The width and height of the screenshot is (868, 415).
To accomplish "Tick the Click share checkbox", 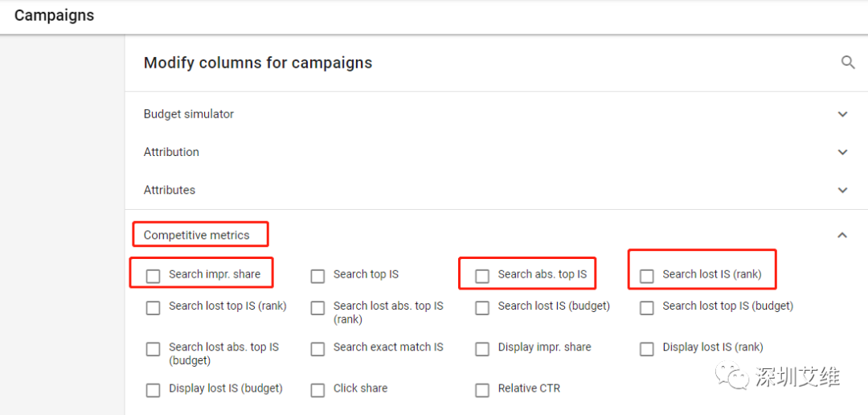I will coord(317,390).
